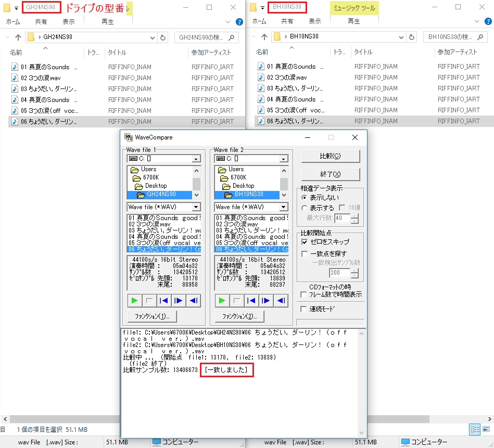
Task: Click search magnifier in GH24NS90 window
Action: pyautogui.click(x=232, y=37)
